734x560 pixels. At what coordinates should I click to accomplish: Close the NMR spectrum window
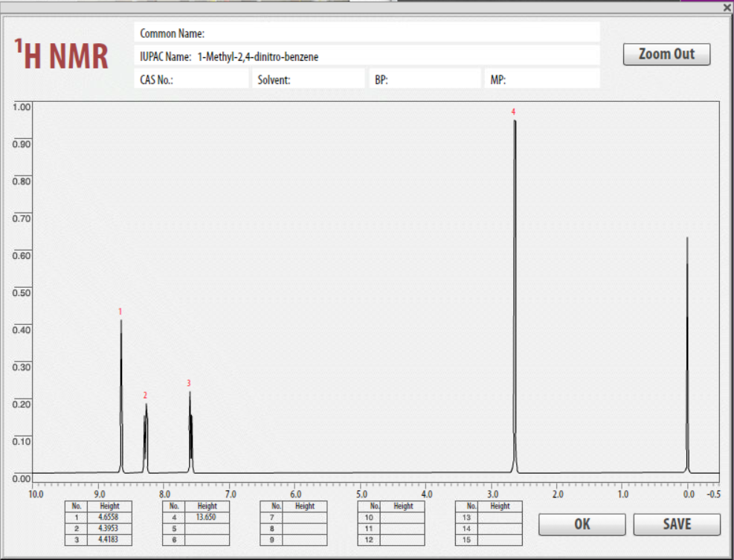point(726,8)
